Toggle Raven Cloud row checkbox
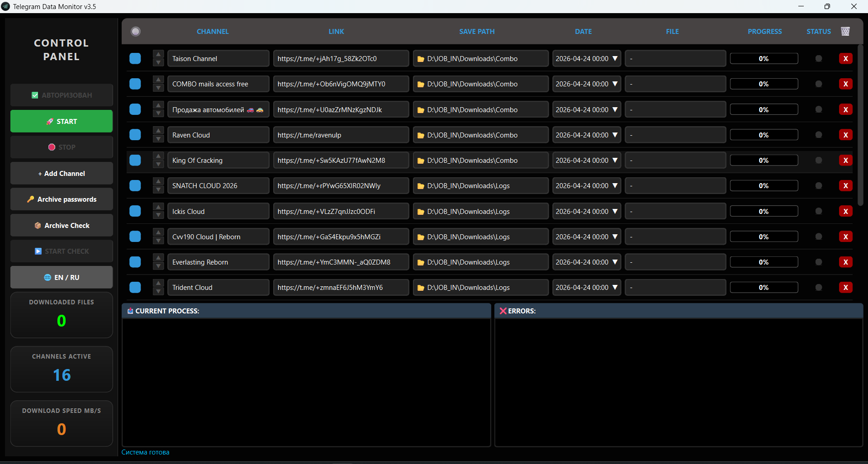Screen dimensions: 868x464 (x=135, y=135)
